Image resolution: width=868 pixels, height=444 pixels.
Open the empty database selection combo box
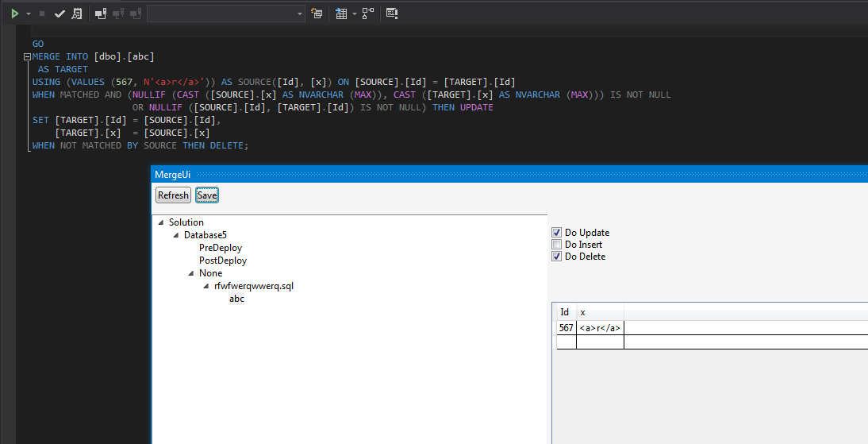225,14
